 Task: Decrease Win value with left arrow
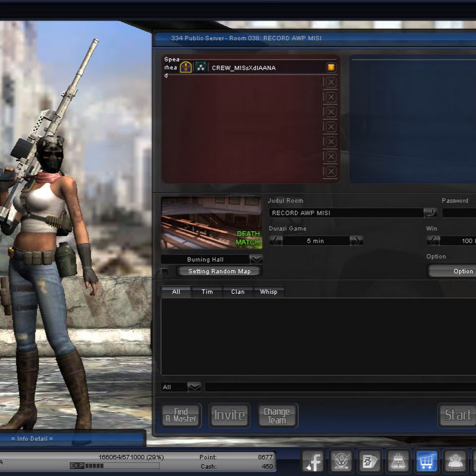click(433, 241)
